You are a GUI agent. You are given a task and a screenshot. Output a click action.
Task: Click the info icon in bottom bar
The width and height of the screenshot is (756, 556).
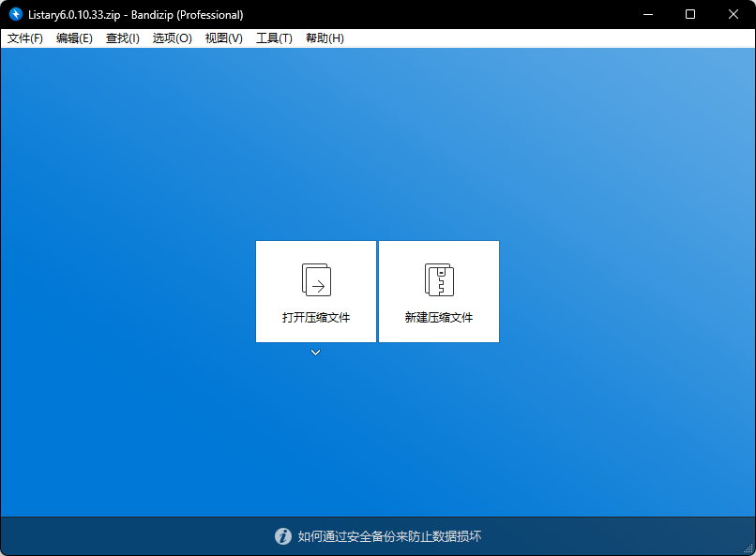[283, 536]
